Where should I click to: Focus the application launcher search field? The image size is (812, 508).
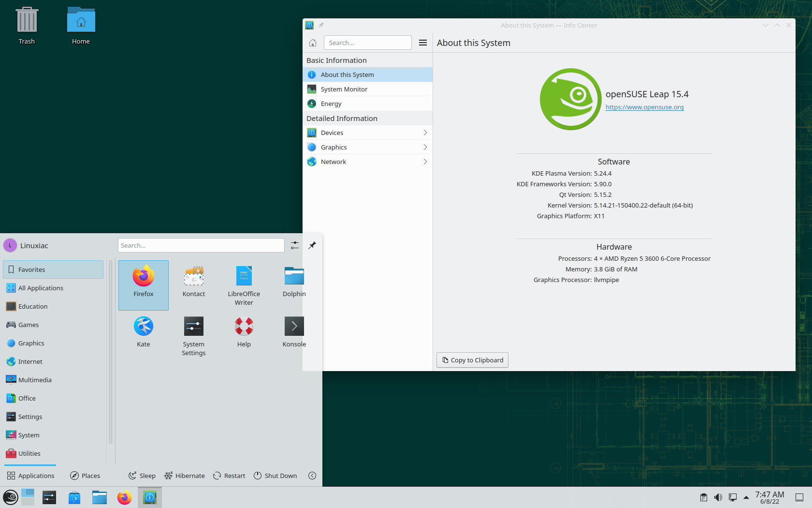click(x=201, y=245)
